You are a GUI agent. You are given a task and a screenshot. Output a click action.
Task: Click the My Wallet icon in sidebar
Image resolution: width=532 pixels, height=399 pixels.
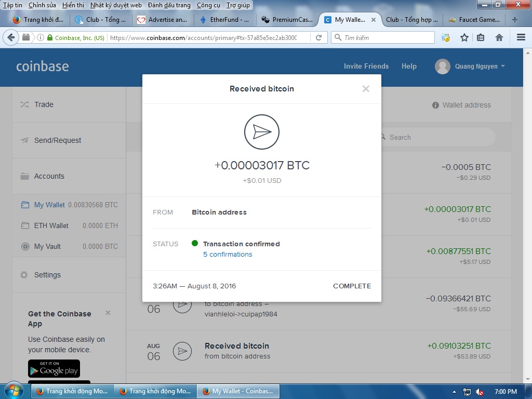tap(25, 205)
